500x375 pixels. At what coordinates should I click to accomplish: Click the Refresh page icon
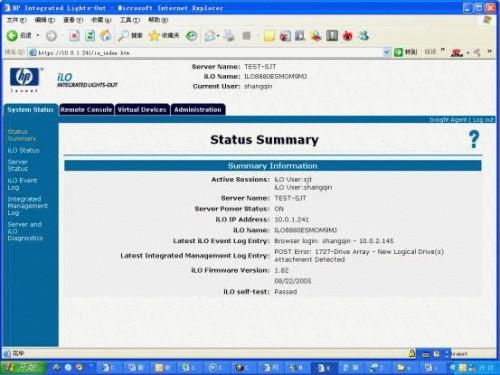90,35
